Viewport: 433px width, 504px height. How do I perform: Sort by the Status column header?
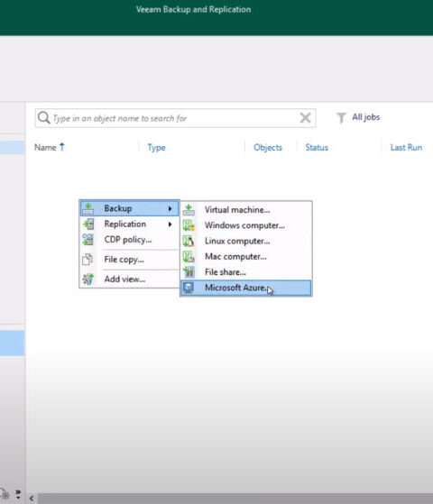(317, 148)
